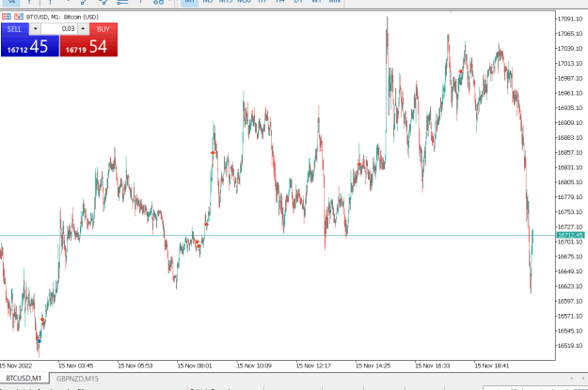Click the one-click trading panel toggle icon

(x=7, y=17)
